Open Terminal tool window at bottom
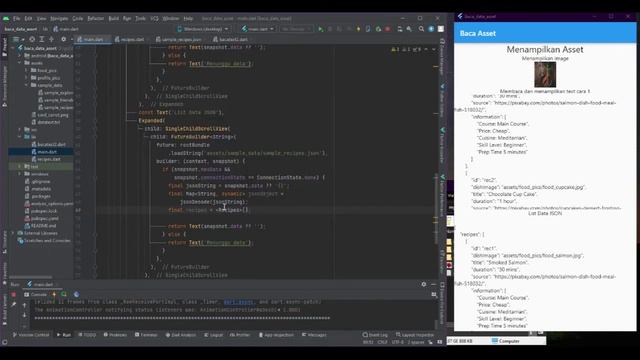 (x=146, y=335)
